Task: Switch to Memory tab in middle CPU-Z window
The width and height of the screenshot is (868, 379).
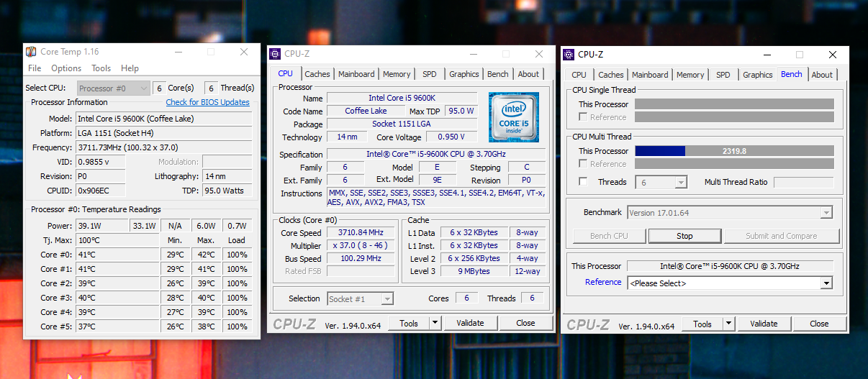Action: coord(397,74)
